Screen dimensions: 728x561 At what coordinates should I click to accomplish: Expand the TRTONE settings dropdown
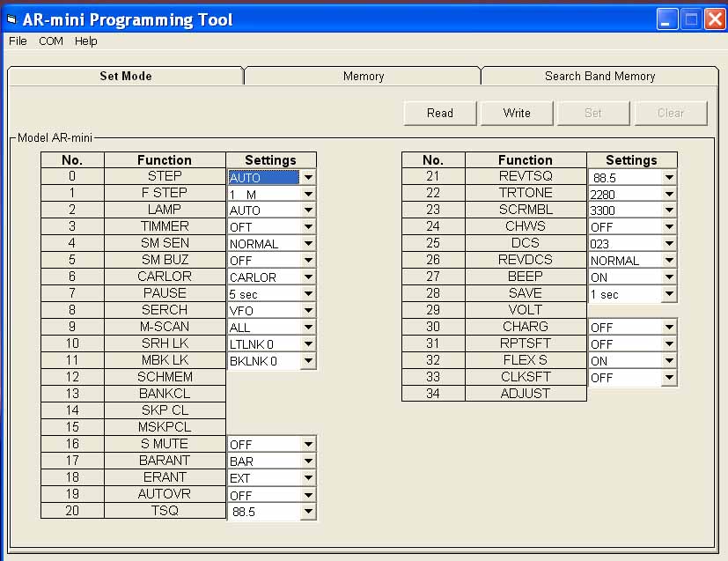click(x=668, y=194)
